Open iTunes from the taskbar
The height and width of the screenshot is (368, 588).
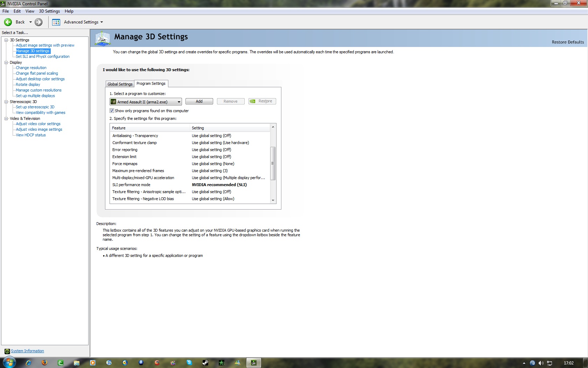(109, 363)
